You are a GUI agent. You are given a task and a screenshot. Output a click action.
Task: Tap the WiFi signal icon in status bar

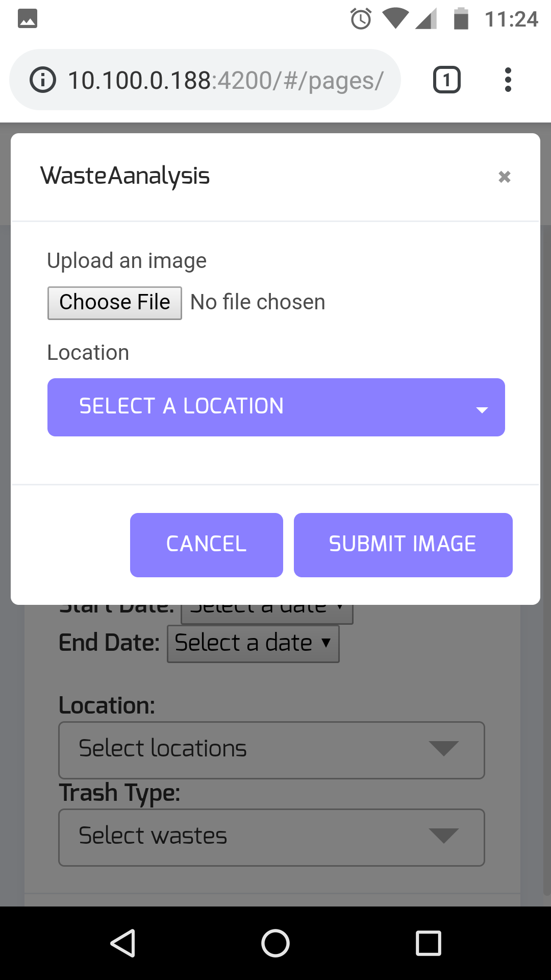pyautogui.click(x=395, y=19)
